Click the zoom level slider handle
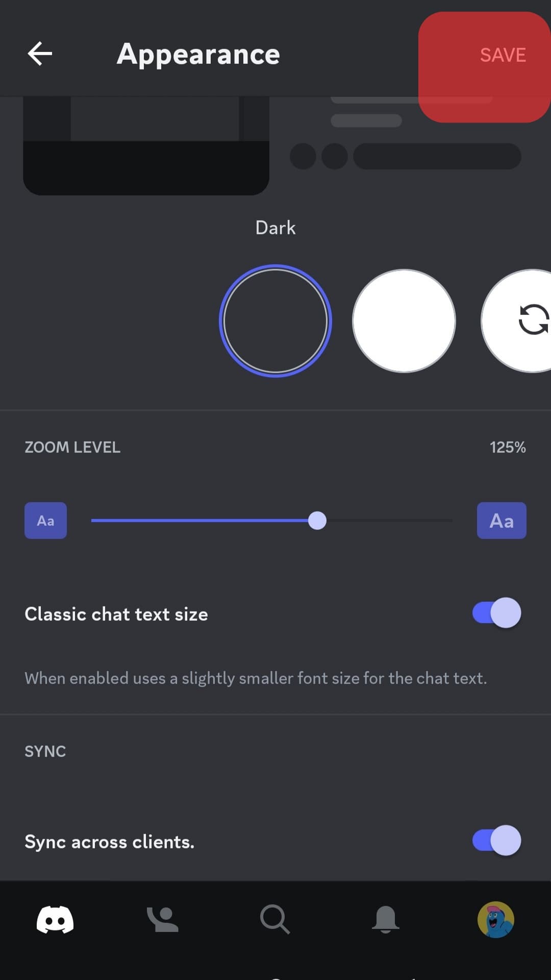551x980 pixels. tap(317, 521)
